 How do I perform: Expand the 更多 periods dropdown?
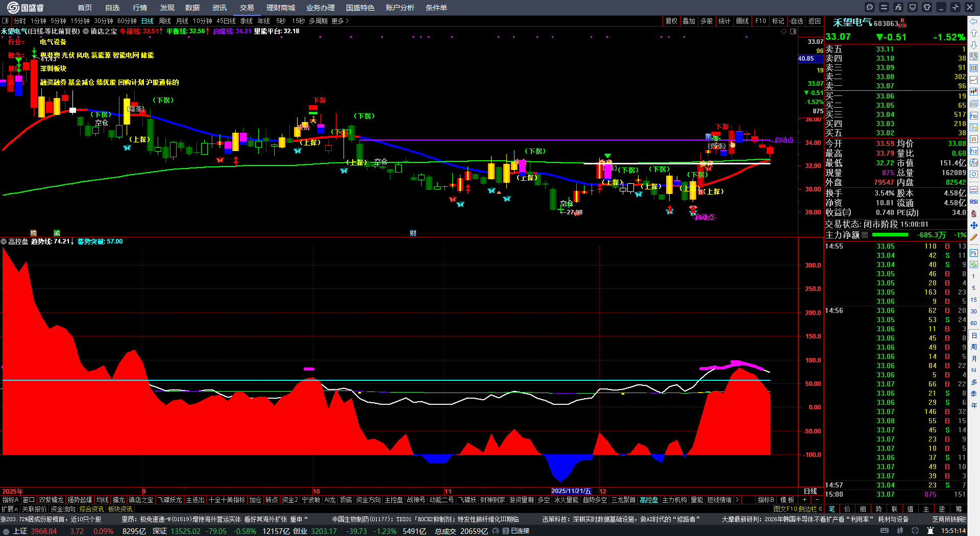click(x=340, y=21)
